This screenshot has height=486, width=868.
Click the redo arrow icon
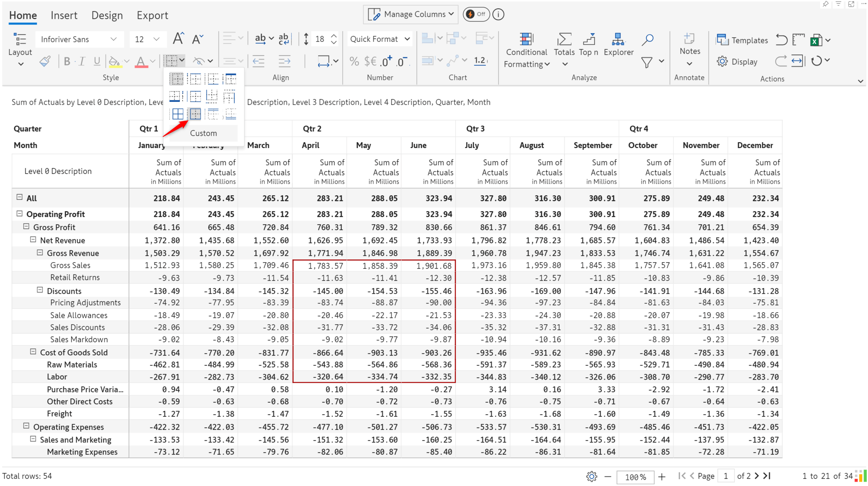pos(780,61)
